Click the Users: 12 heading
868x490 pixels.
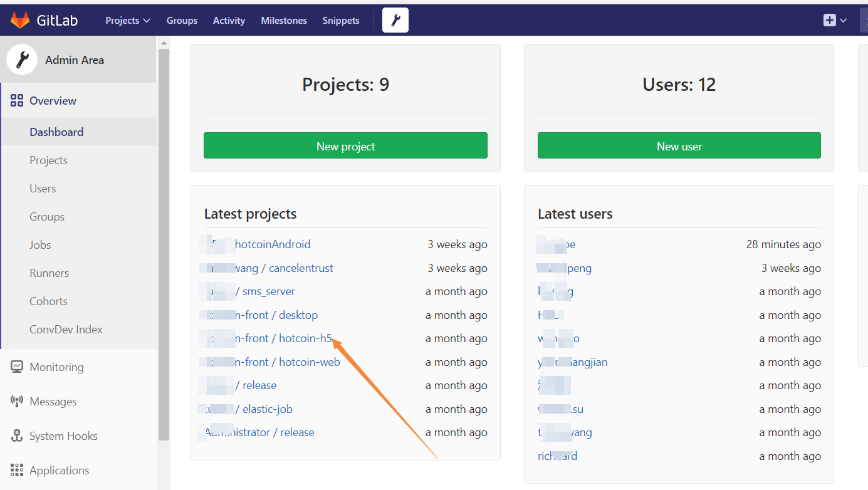679,85
